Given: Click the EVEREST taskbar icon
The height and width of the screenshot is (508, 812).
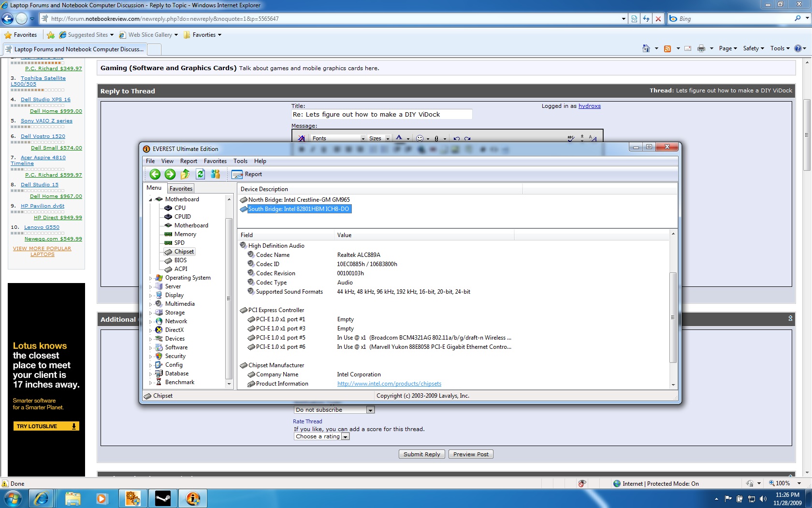Looking at the screenshot, I should tap(193, 498).
